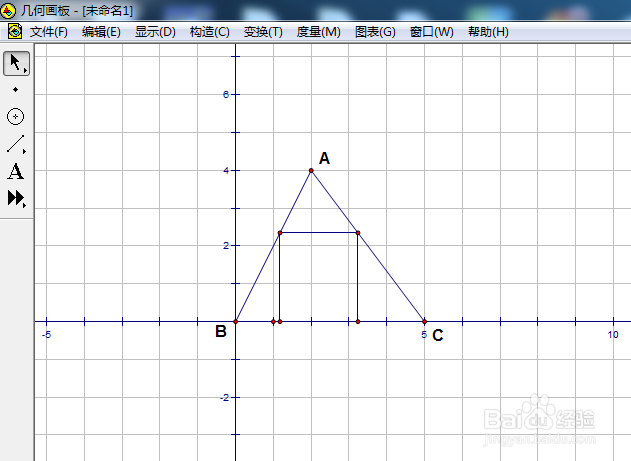Open the 变换(T) menu
The image size is (631, 461).
pyautogui.click(x=263, y=32)
